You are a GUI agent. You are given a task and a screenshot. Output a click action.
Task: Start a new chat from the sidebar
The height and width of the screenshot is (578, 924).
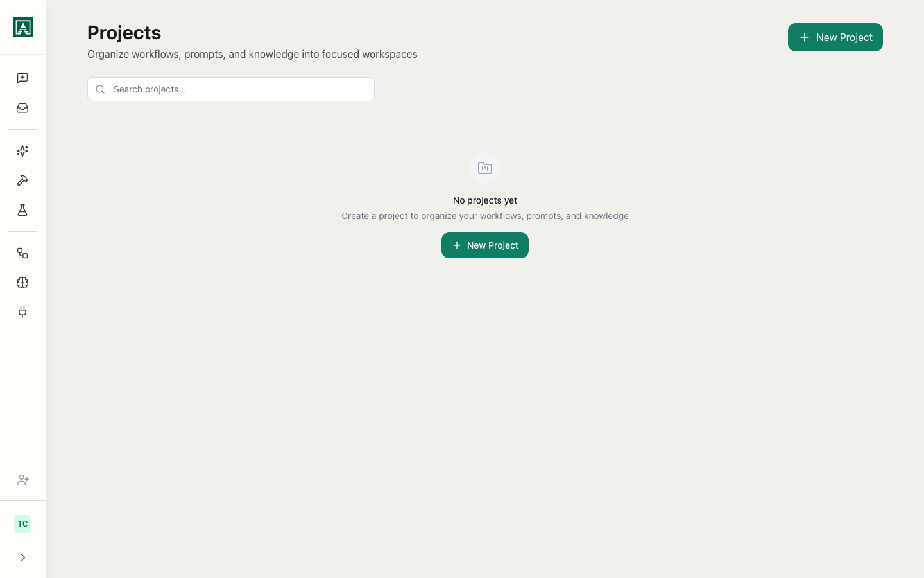point(22,78)
